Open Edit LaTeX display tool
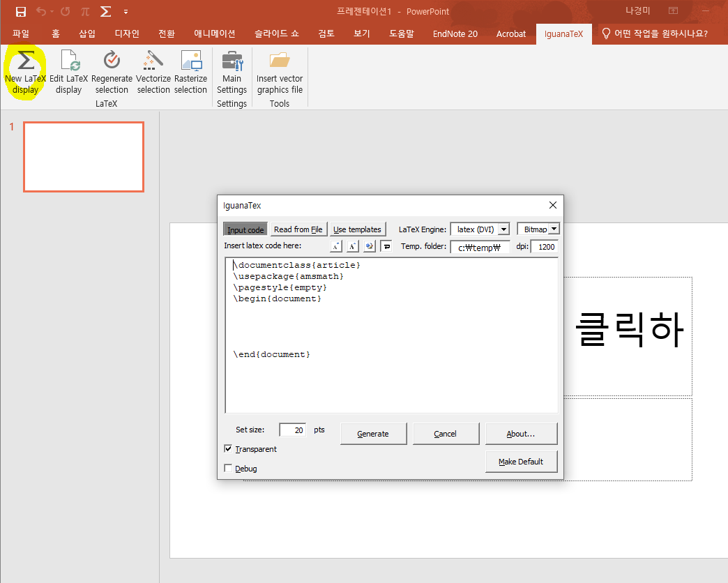Image resolution: width=728 pixels, height=583 pixels. click(69, 73)
